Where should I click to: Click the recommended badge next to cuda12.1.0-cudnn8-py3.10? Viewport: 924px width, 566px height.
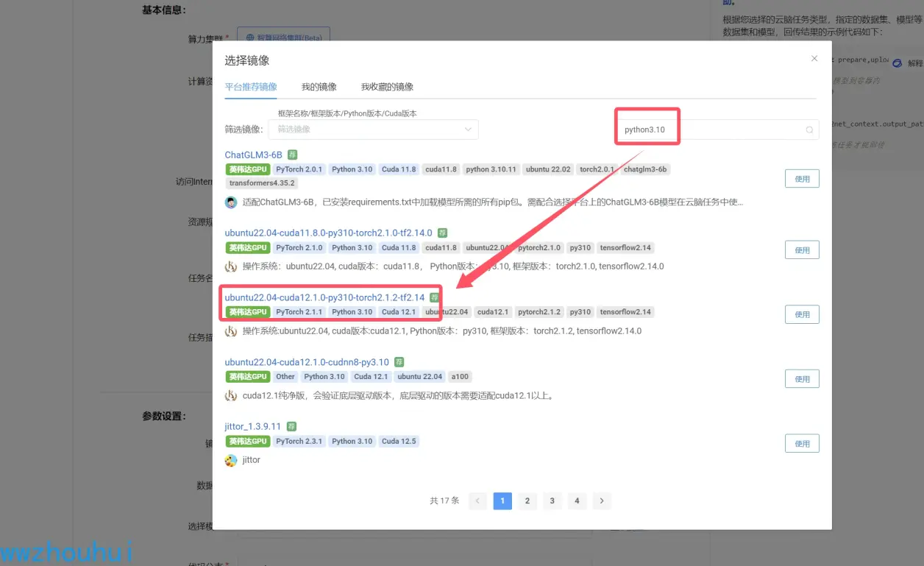tap(399, 362)
